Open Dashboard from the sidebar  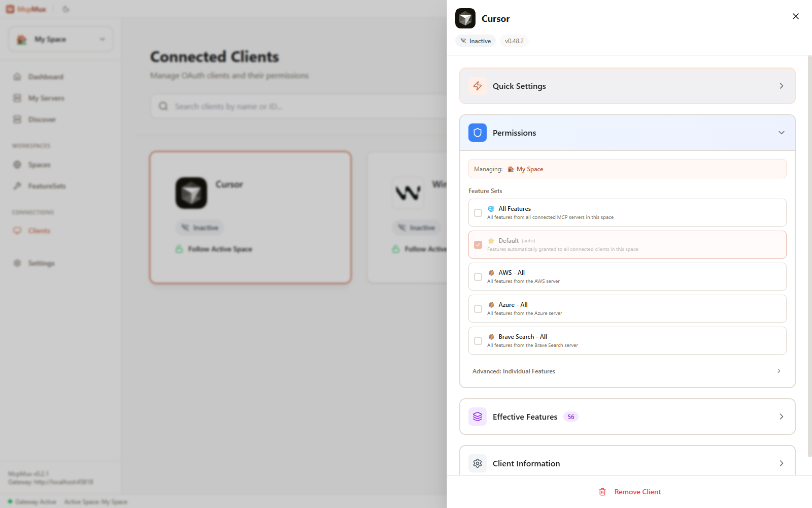(x=46, y=77)
